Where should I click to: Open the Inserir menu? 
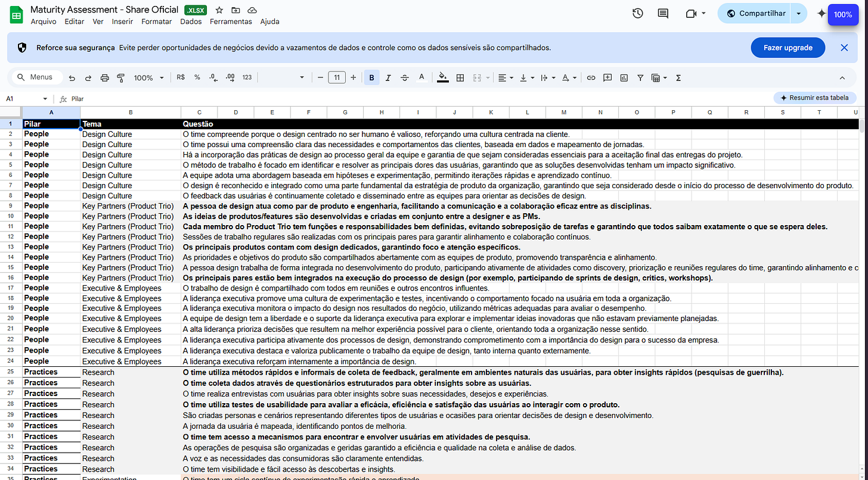122,21
